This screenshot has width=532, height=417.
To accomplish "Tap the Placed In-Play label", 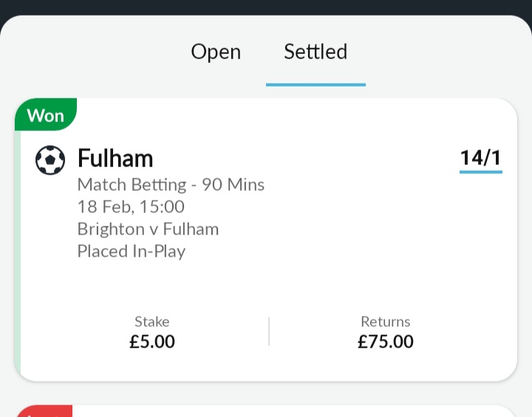I will pyautogui.click(x=132, y=251).
